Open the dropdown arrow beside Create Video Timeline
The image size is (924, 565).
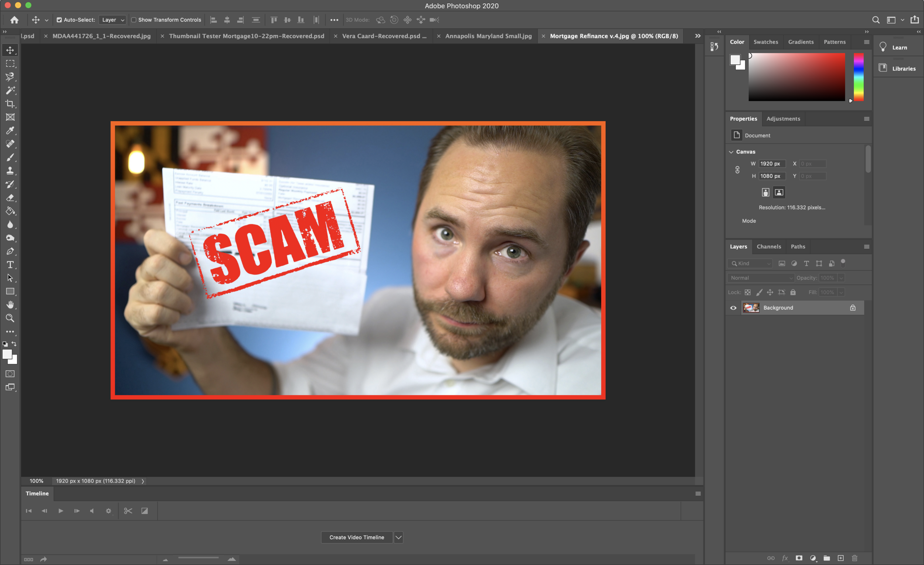pyautogui.click(x=398, y=537)
